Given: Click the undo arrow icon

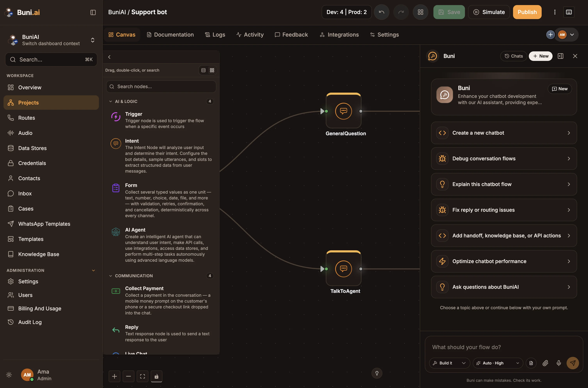Looking at the screenshot, I should tap(382, 12).
